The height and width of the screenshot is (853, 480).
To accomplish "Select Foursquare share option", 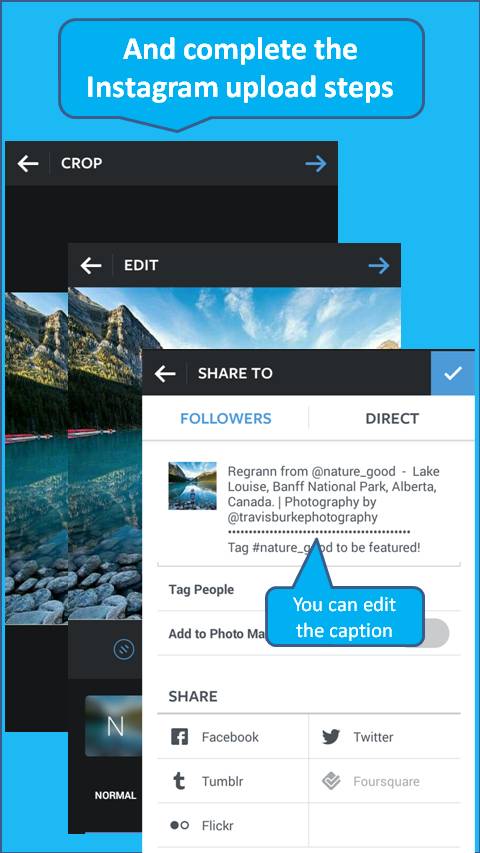I will [385, 781].
